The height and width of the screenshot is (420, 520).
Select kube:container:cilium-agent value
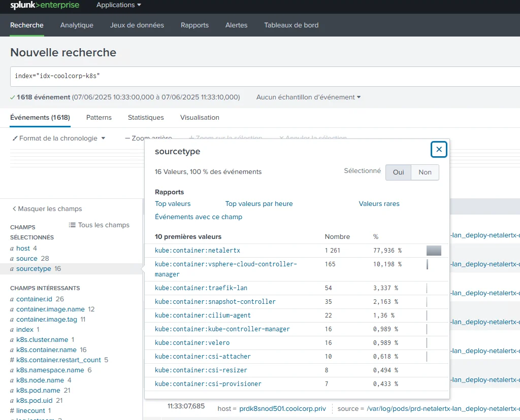[x=203, y=316]
